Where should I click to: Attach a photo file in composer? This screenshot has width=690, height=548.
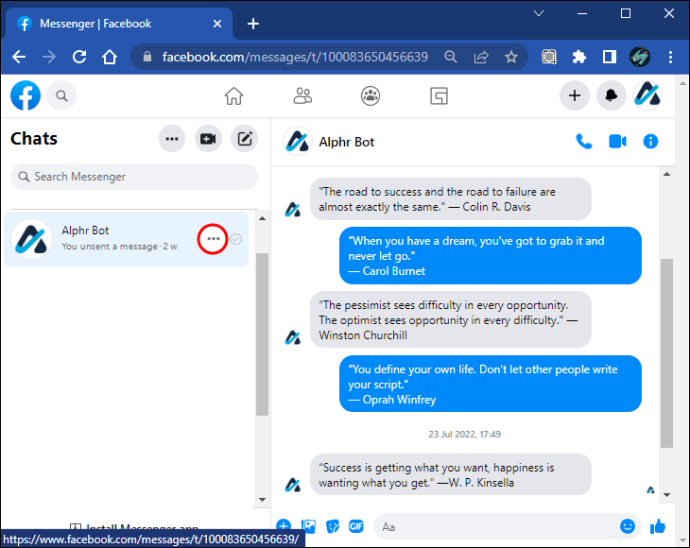pos(308,526)
